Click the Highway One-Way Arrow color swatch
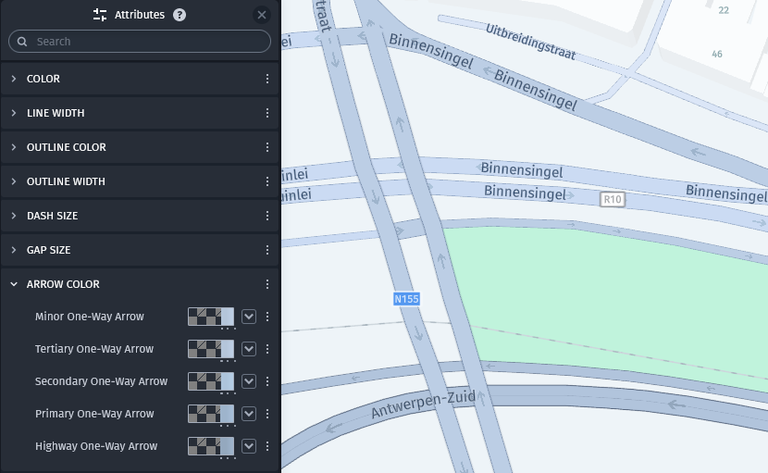 pyautogui.click(x=211, y=446)
